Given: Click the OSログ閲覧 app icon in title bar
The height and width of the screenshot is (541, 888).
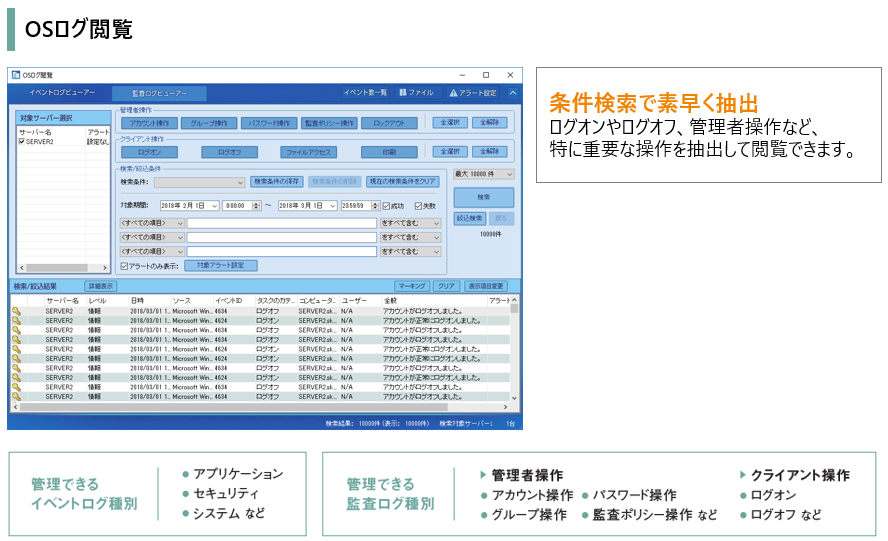Looking at the screenshot, I should pyautogui.click(x=15, y=75).
